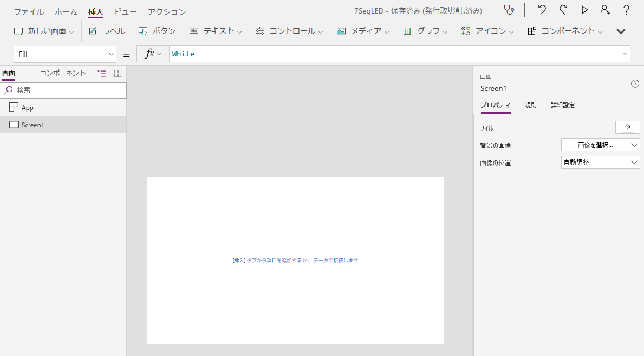The image size is (644, 356).
Task: Open the コンポーネント ribbon dropdown
Action: (565, 31)
